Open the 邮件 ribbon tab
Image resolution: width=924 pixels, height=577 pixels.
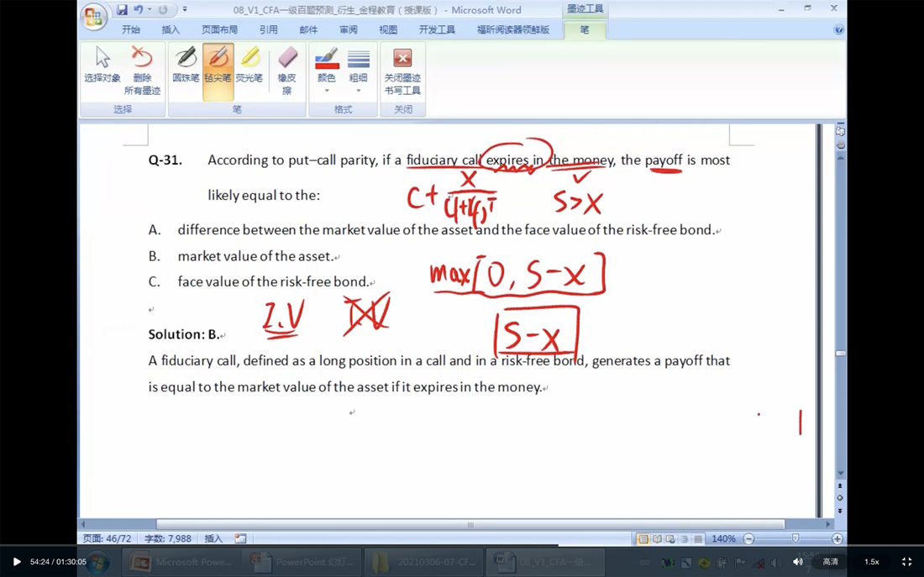pyautogui.click(x=308, y=29)
